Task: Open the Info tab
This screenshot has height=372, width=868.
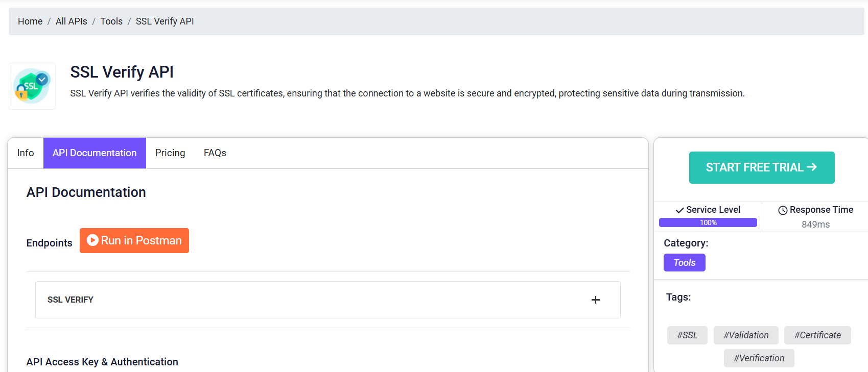Action: 26,153
